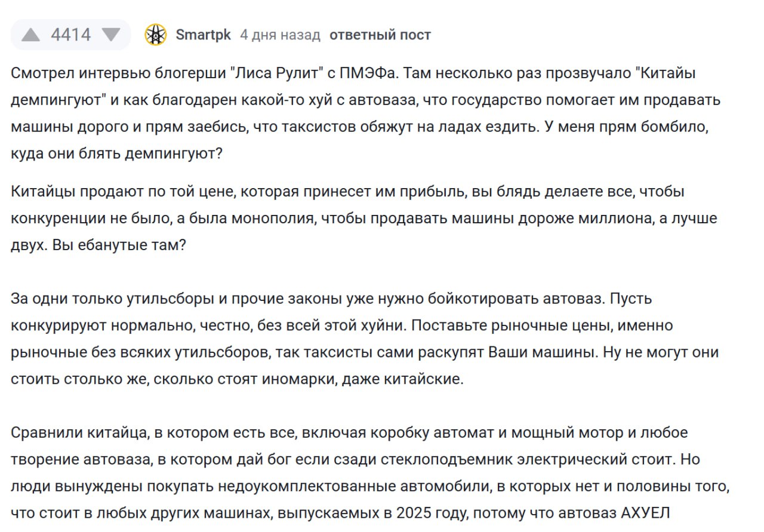Screen dimensions: 764x532
Task: Upvote the post with the up arrow
Action: point(30,35)
